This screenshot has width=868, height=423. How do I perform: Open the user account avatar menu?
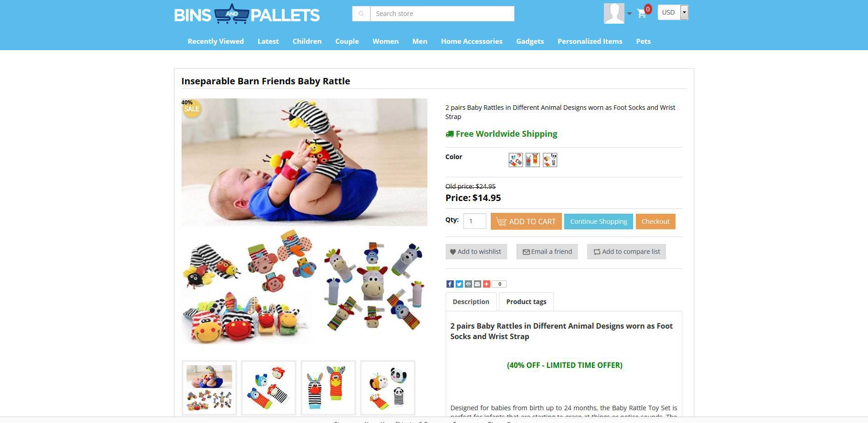(x=614, y=13)
